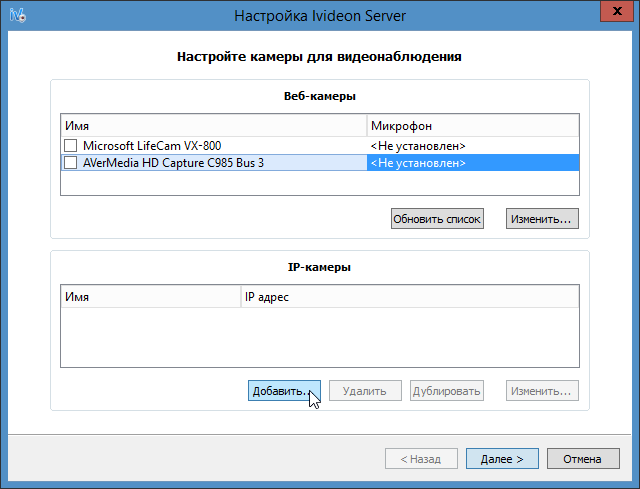Screen dimensions: 640x489
Task: Click the web cameras Имя column header
Action: (213, 126)
